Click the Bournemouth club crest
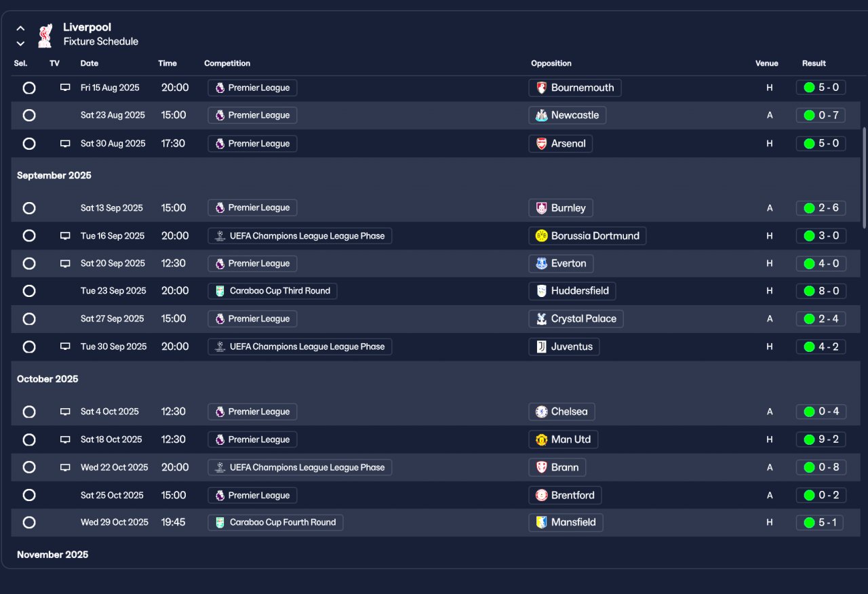 [541, 87]
